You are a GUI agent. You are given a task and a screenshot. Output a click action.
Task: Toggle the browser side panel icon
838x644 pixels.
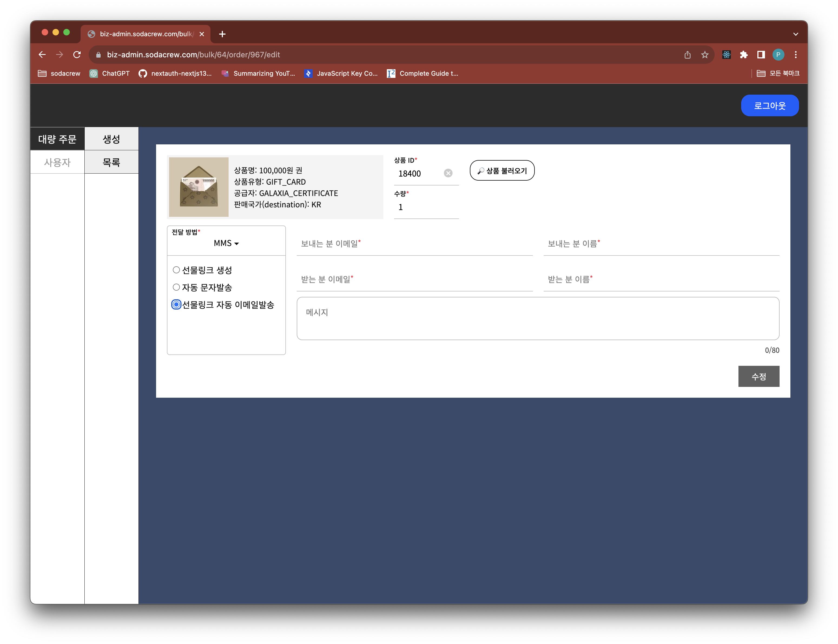761,55
